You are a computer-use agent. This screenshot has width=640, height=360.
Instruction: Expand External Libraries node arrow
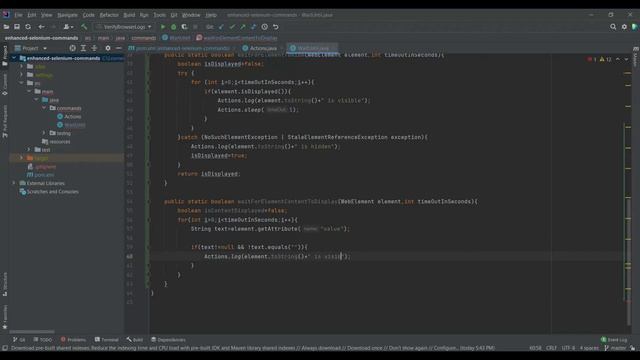14,183
